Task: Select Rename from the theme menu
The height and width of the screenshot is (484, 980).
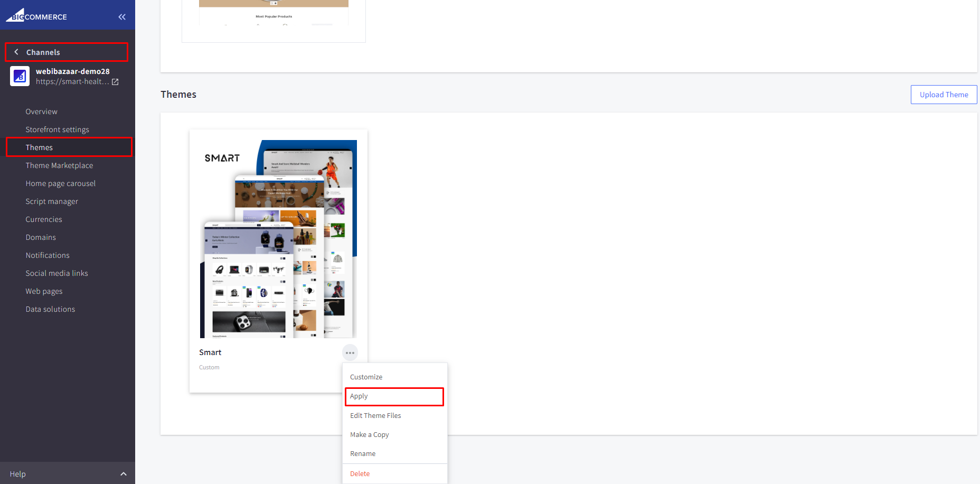Action: click(x=363, y=453)
